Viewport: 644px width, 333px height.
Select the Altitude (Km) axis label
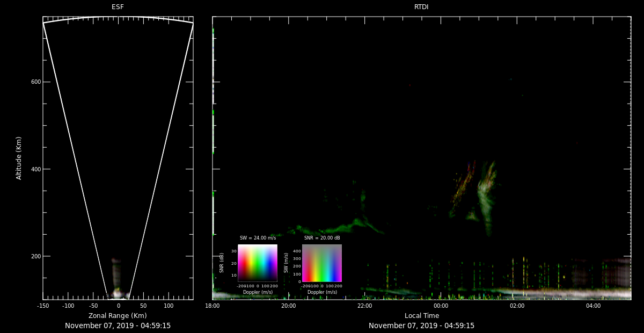point(19,158)
